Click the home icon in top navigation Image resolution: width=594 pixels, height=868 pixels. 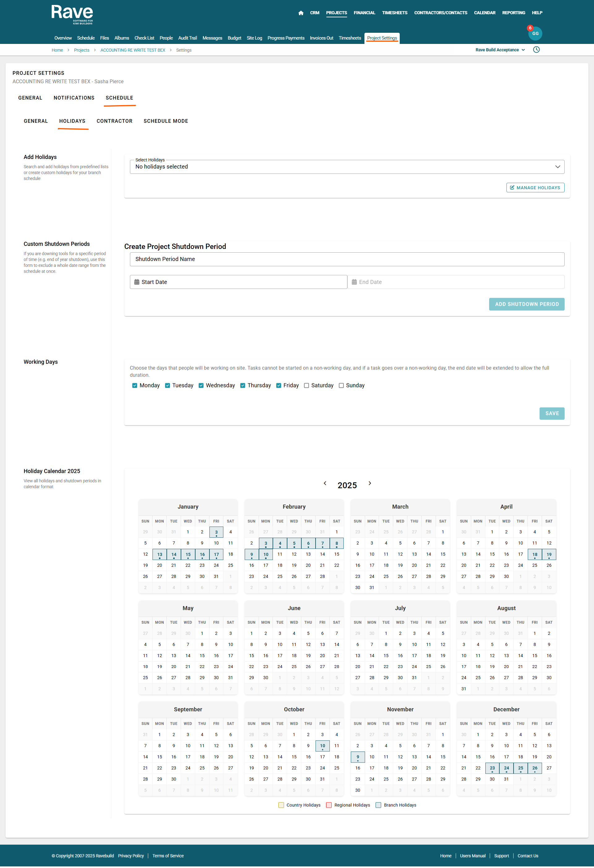pyautogui.click(x=301, y=13)
